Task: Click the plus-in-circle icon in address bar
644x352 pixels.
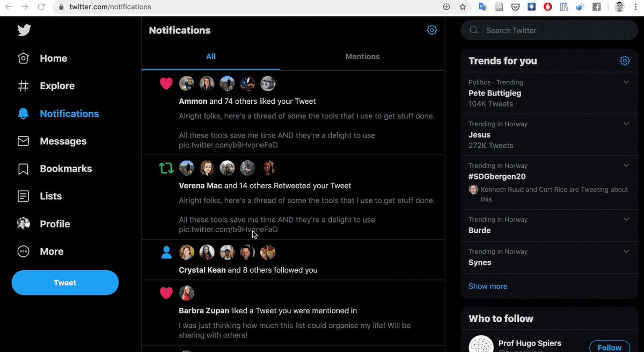Action: click(446, 7)
